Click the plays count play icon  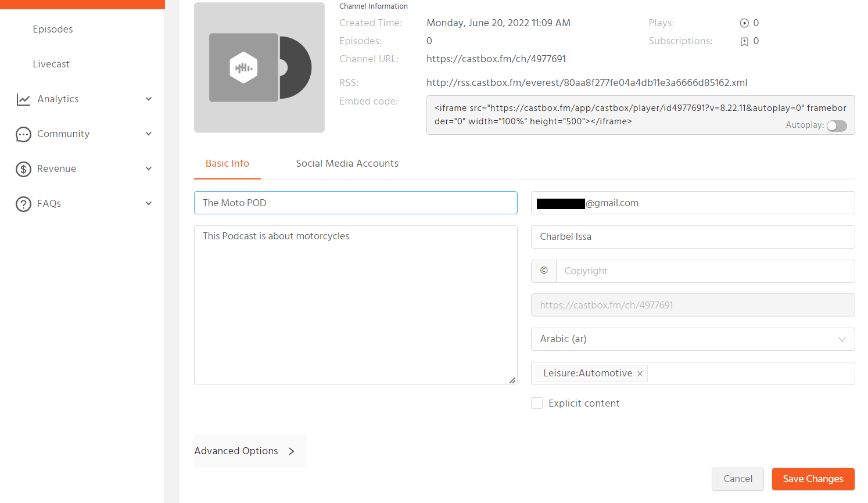point(744,23)
